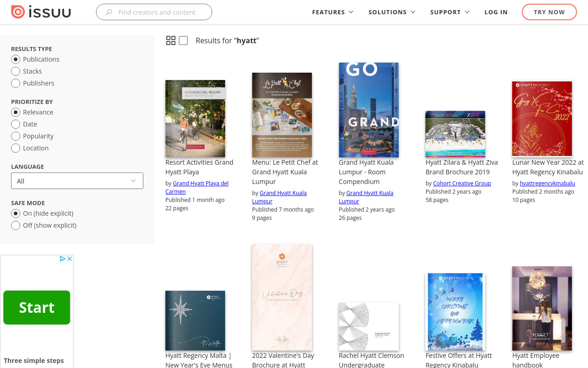
Task: Open the AdChoices info icon
Action: coord(63,259)
